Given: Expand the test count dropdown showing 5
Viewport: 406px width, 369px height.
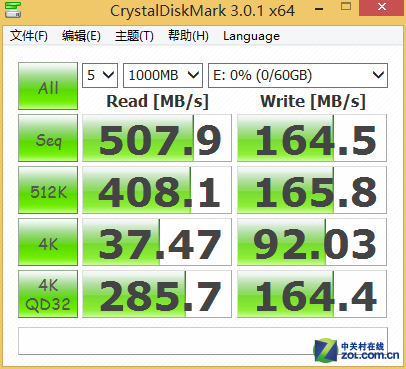Looking at the screenshot, I should click(100, 75).
